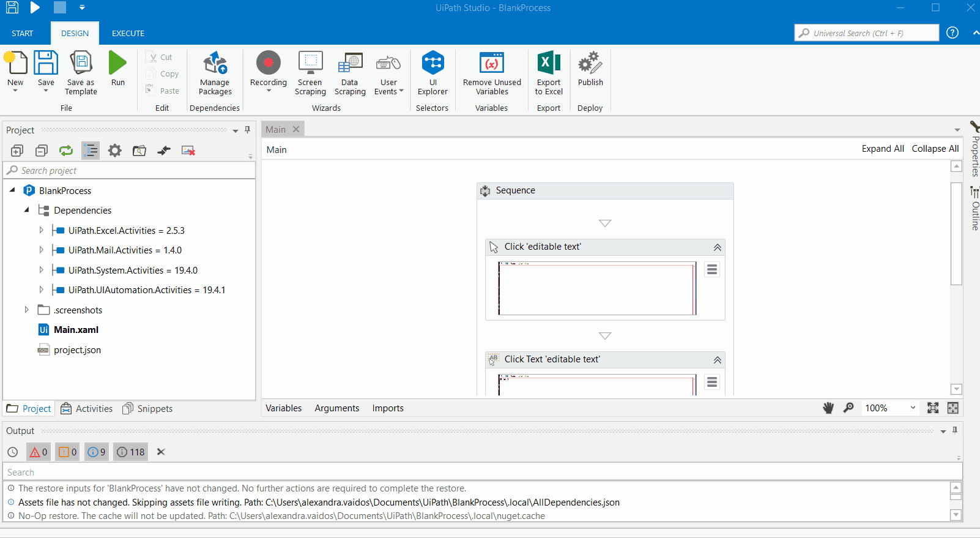980x538 pixels.
Task: Open UI Explorer from the ribbon
Action: [432, 73]
